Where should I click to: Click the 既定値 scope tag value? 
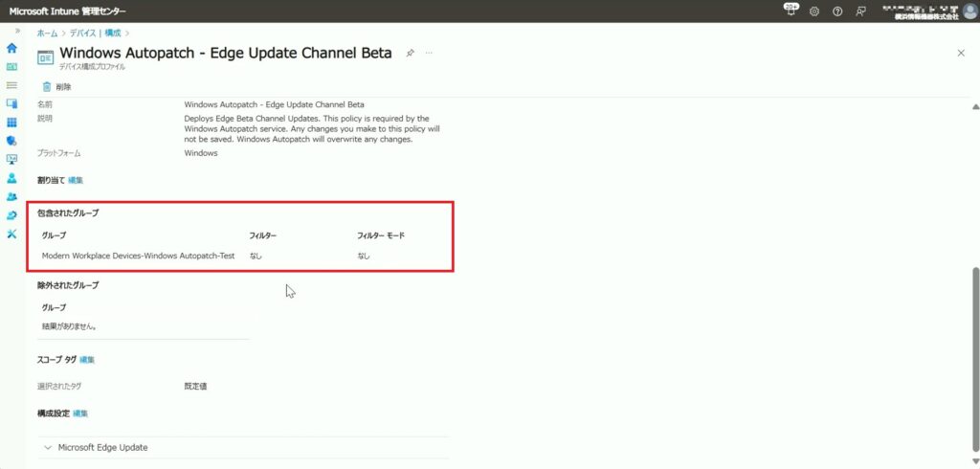(195, 387)
